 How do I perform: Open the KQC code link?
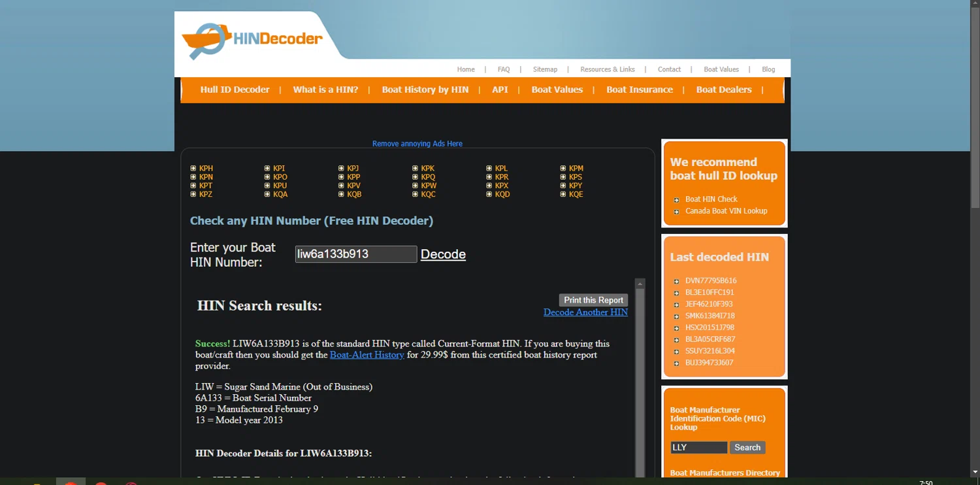click(428, 194)
